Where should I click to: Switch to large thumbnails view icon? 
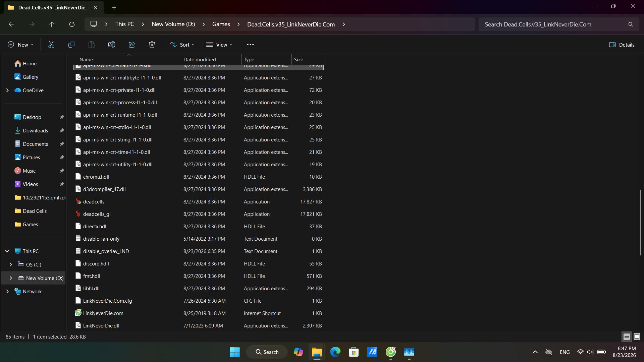tap(637, 337)
